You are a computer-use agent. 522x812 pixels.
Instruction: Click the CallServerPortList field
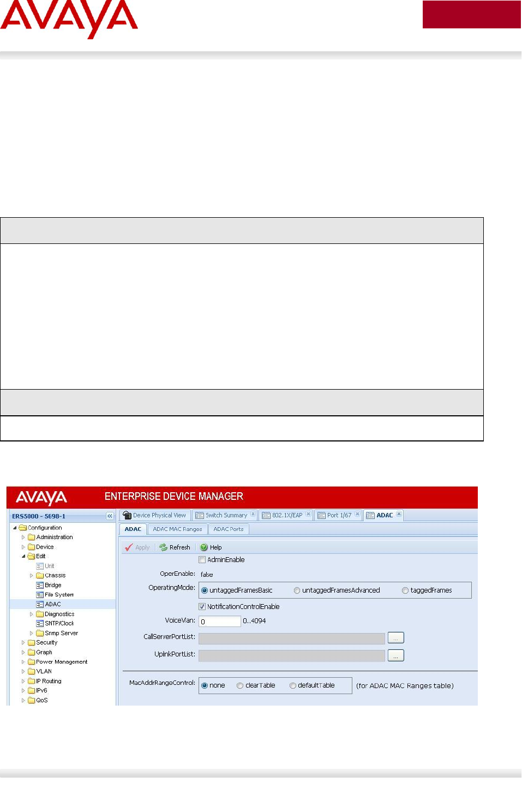(292, 638)
